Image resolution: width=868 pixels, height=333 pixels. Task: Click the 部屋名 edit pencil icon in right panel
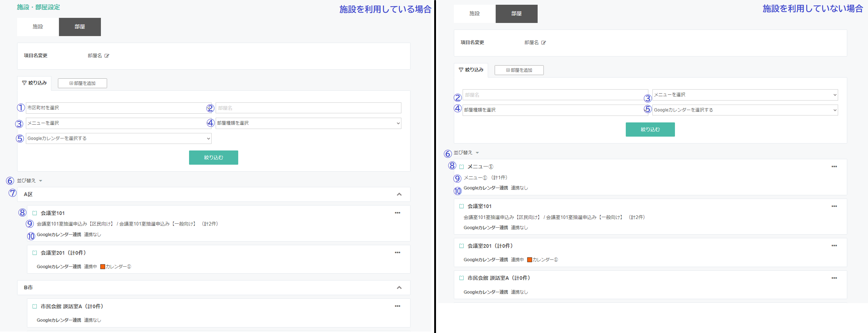pyautogui.click(x=543, y=43)
